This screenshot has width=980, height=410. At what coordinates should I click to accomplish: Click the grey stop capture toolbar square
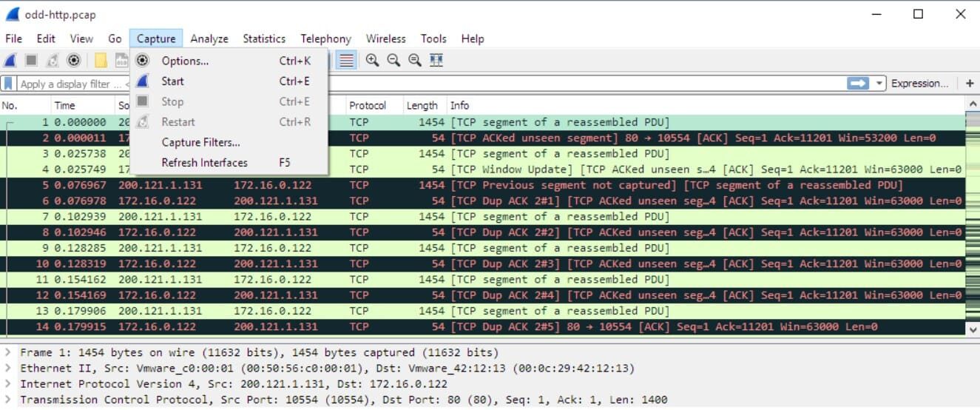pyautogui.click(x=31, y=61)
